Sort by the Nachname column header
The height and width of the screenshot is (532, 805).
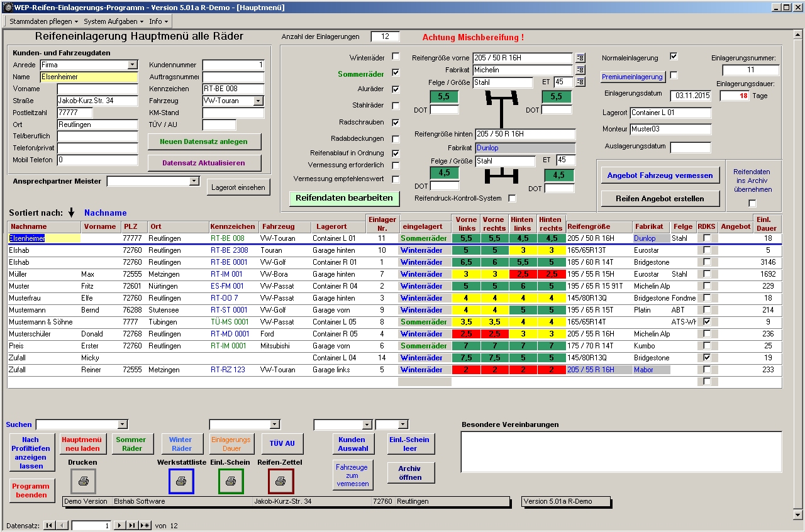pyautogui.click(x=44, y=226)
